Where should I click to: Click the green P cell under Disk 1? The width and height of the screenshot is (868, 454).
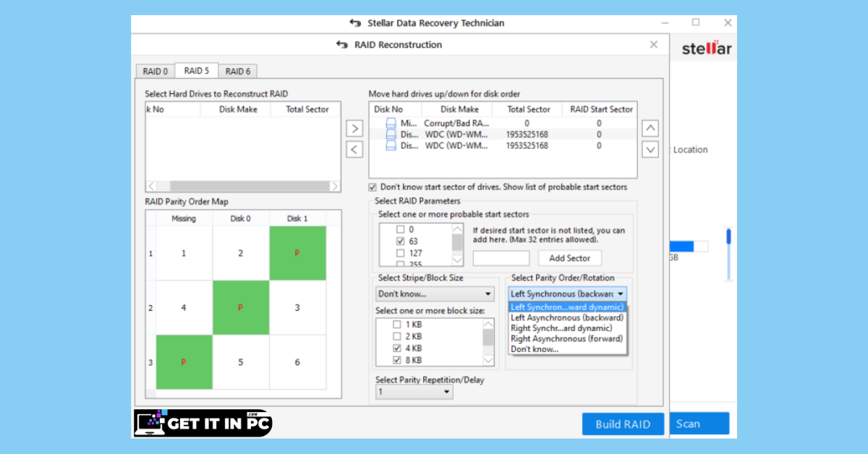point(297,253)
